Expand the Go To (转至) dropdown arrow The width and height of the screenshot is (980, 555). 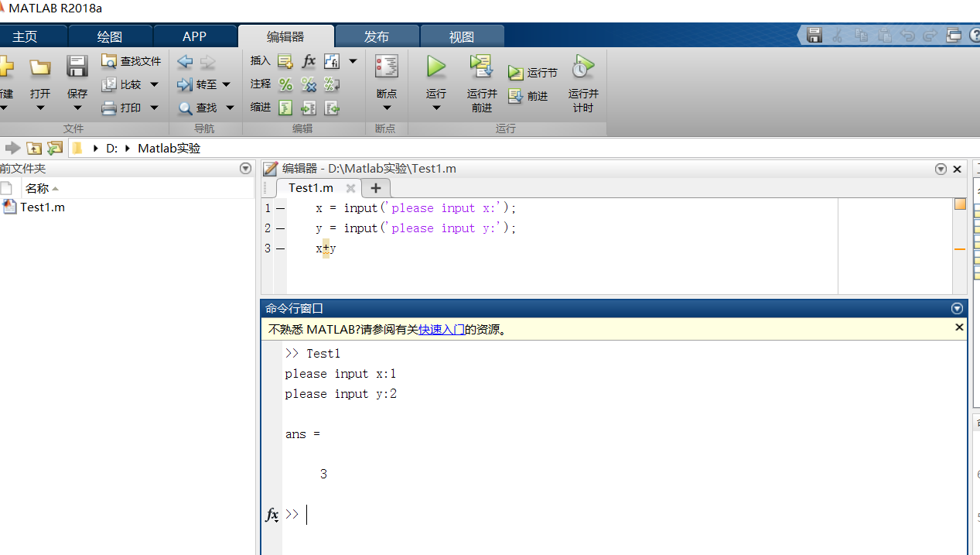[x=226, y=84]
